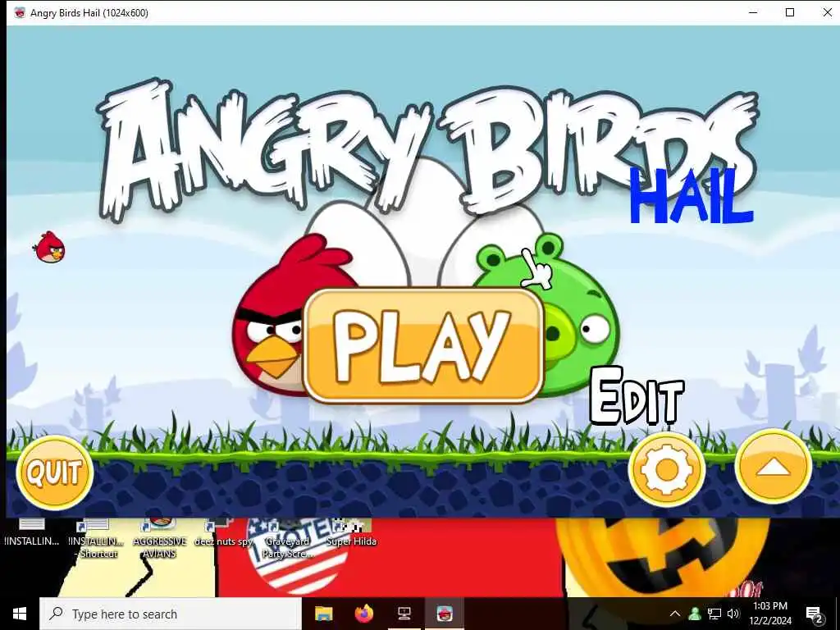840x630 pixels.
Task: Select the Graveyard Party desktop shortcut
Action: tap(287, 539)
